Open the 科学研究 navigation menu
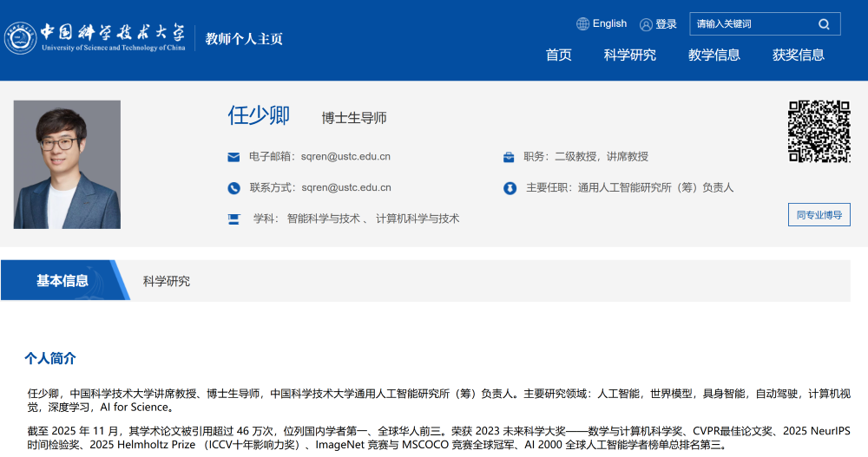Image resolution: width=868 pixels, height=457 pixels. click(629, 55)
